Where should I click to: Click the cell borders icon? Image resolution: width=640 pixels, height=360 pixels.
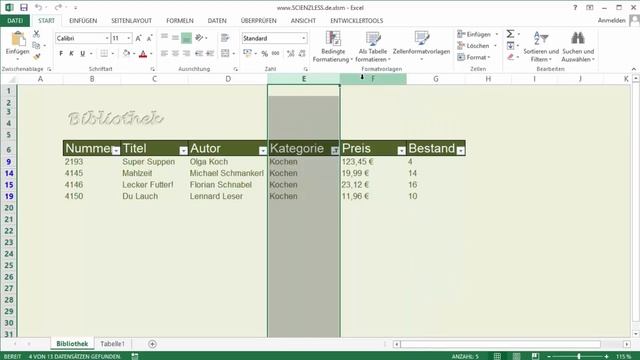[x=104, y=53]
